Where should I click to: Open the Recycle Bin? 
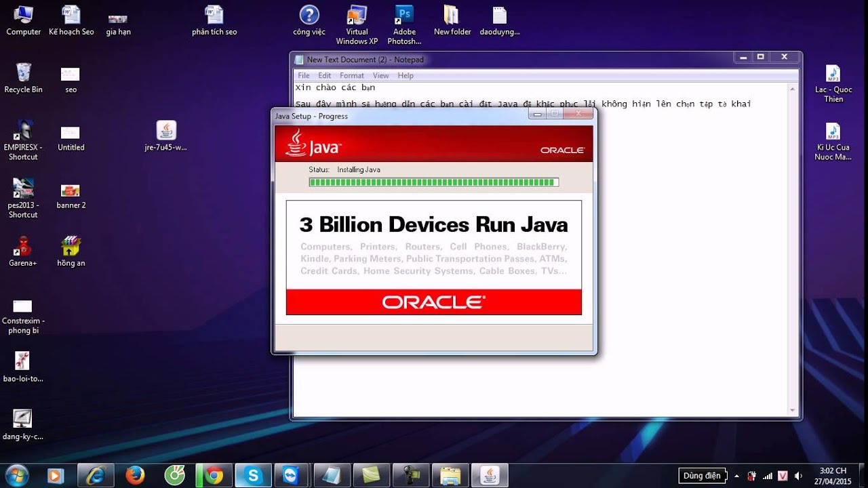pyautogui.click(x=23, y=78)
